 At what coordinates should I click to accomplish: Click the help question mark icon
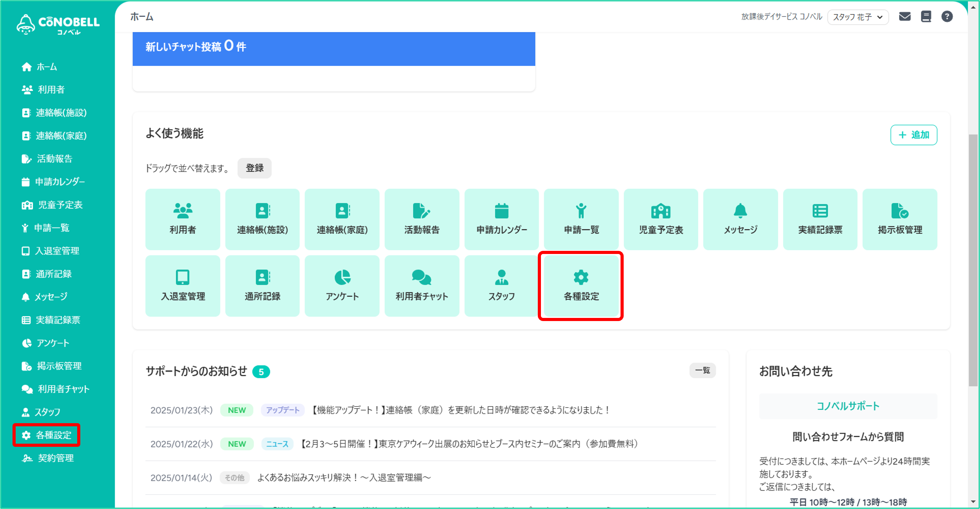(x=947, y=17)
